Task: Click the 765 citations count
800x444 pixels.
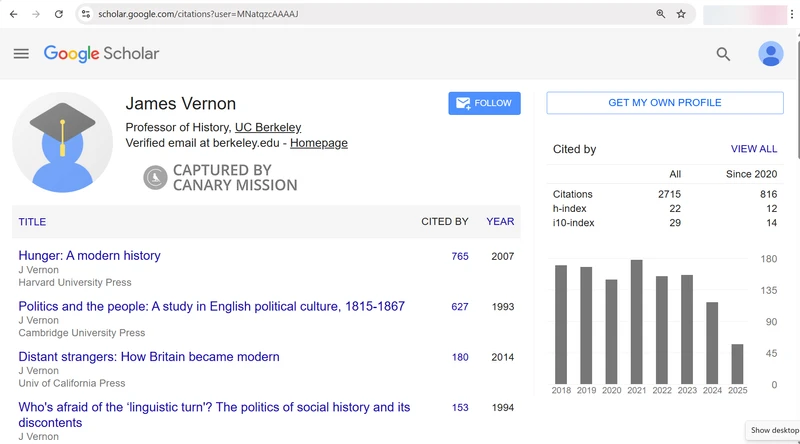Action: (460, 256)
